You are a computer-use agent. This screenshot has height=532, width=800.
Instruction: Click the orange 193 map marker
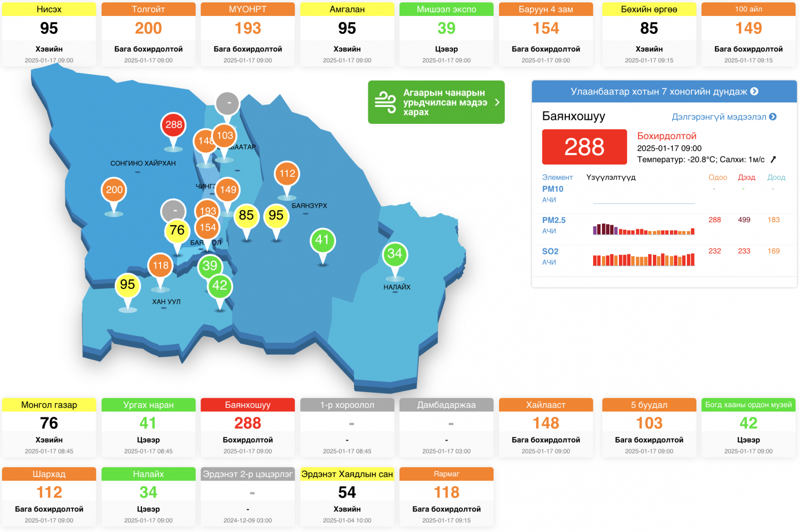click(x=207, y=209)
